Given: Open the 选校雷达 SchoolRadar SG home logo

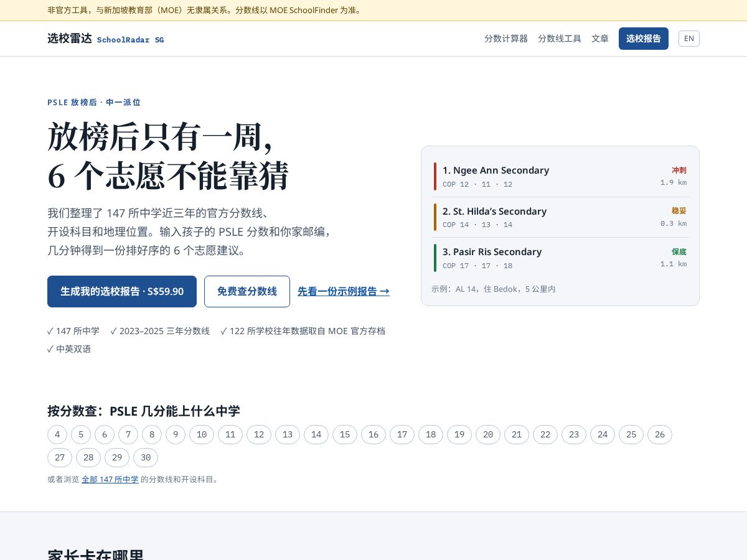Looking at the screenshot, I should pos(106,39).
